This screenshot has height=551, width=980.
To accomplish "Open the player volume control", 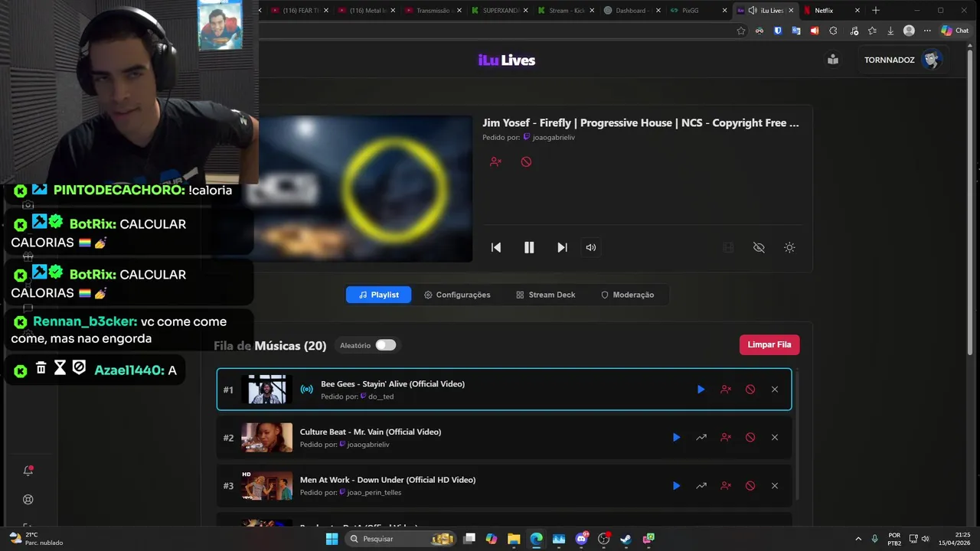I will point(591,247).
